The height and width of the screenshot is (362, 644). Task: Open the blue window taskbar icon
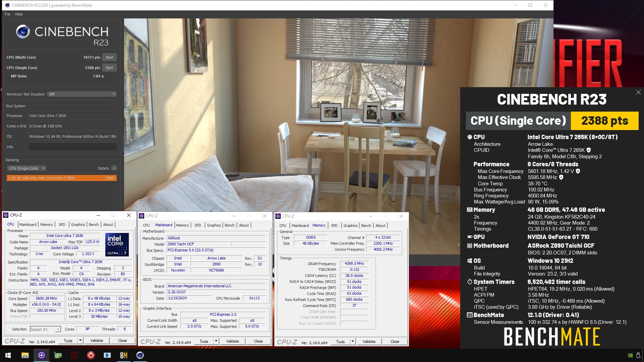(107, 355)
